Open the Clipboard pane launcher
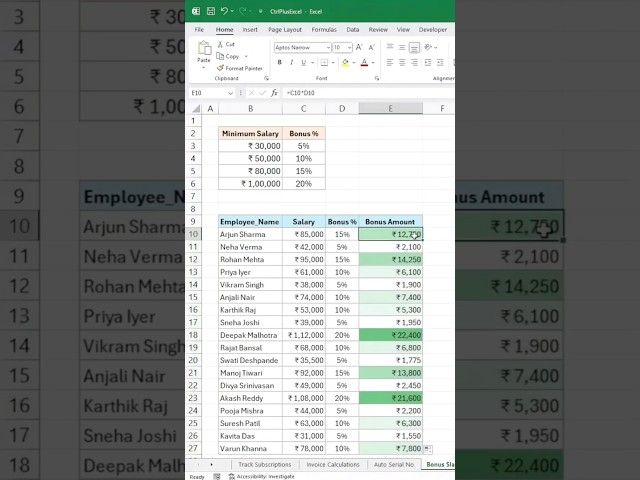Image resolution: width=640 pixels, height=480 pixels. (x=266, y=78)
